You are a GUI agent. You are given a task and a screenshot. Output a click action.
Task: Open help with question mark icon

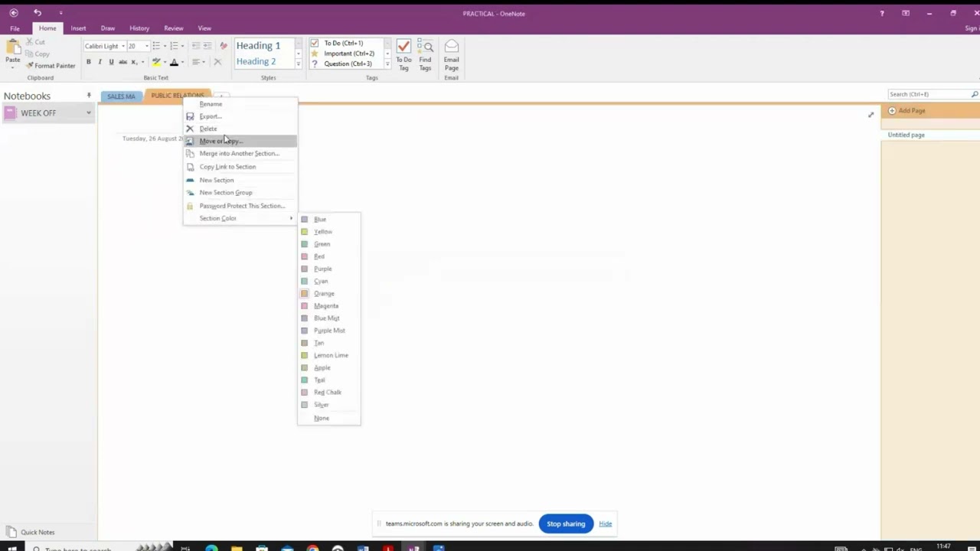882,13
